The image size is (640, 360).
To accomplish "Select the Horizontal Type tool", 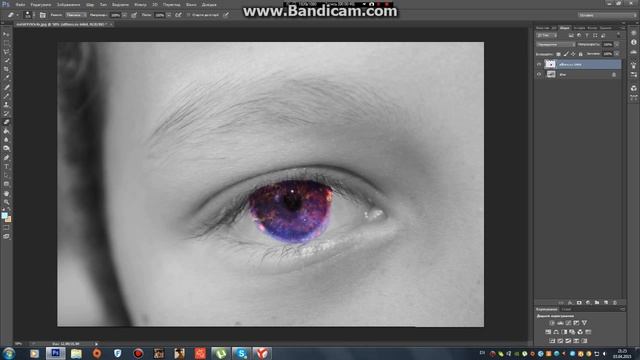I will click(6, 167).
